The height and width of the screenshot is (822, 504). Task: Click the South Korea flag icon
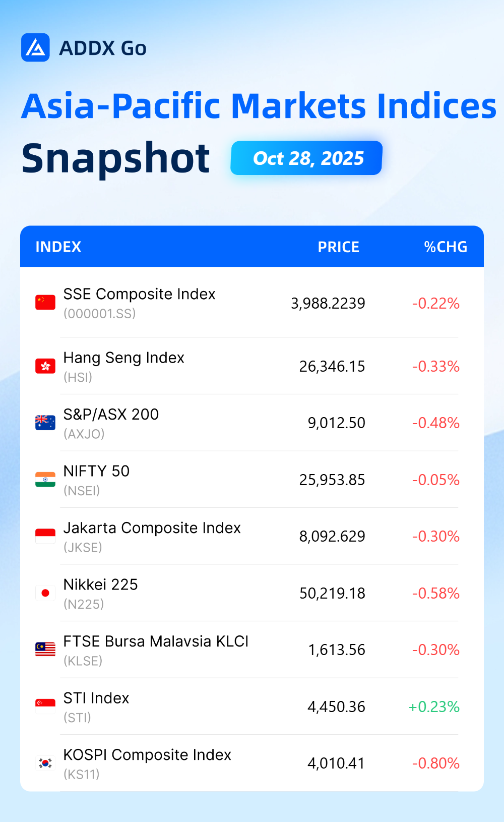tap(45, 763)
